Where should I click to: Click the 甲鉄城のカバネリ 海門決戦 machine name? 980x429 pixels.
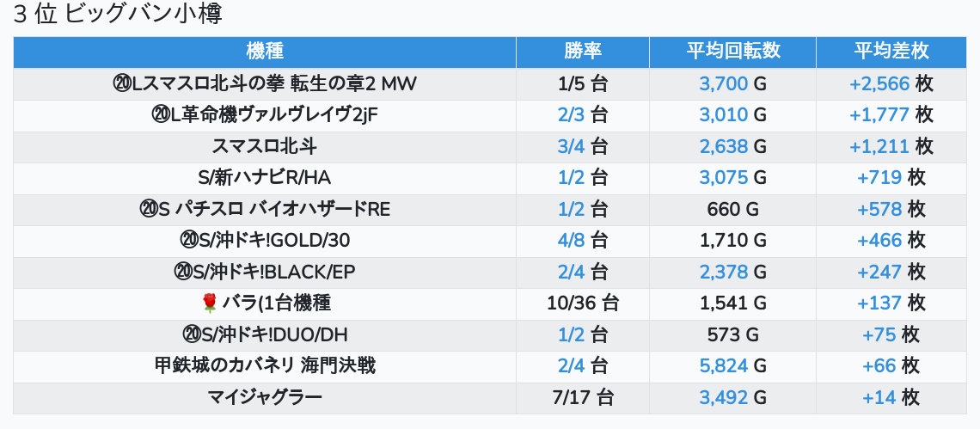point(264,366)
